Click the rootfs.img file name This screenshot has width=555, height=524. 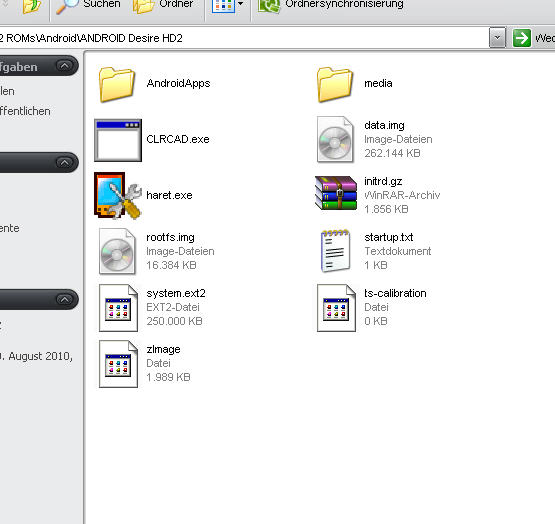[x=170, y=237]
